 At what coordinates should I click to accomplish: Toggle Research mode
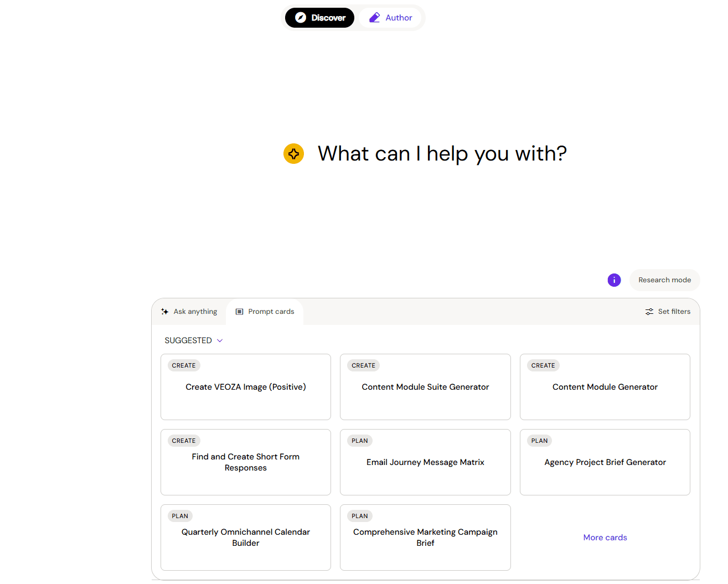(x=665, y=280)
